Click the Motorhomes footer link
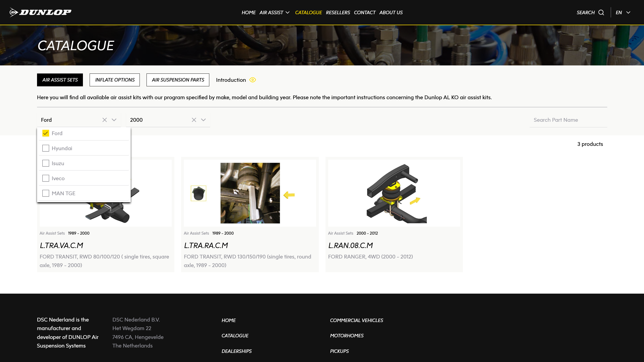The width and height of the screenshot is (644, 362). (x=347, y=336)
